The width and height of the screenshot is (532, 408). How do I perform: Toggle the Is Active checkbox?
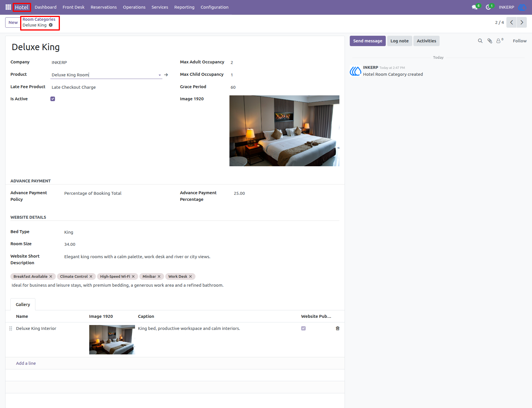click(53, 99)
